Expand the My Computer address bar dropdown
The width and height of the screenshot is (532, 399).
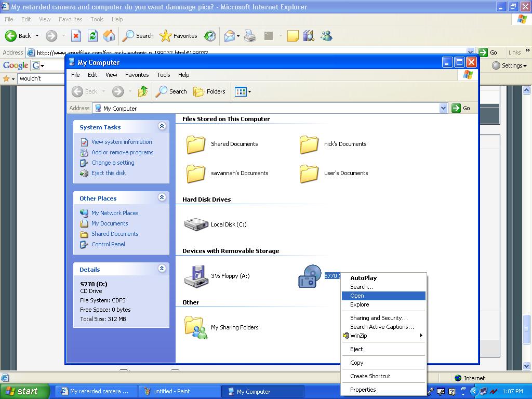click(443, 108)
